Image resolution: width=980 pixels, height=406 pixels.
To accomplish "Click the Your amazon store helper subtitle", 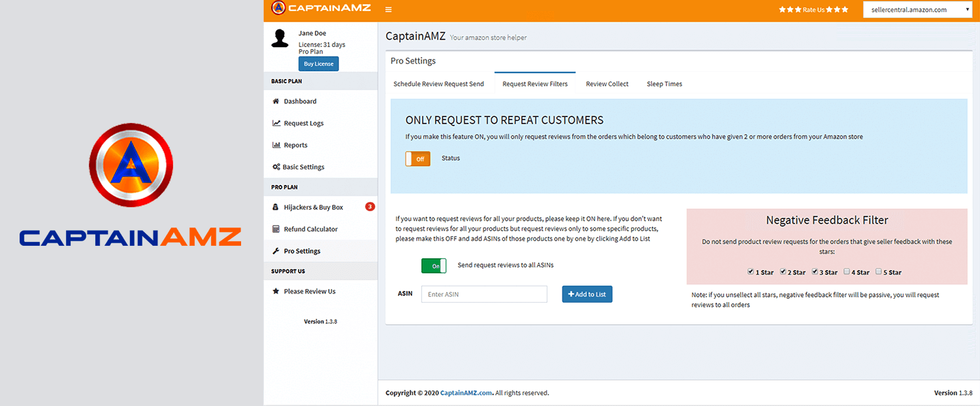I will (x=488, y=38).
